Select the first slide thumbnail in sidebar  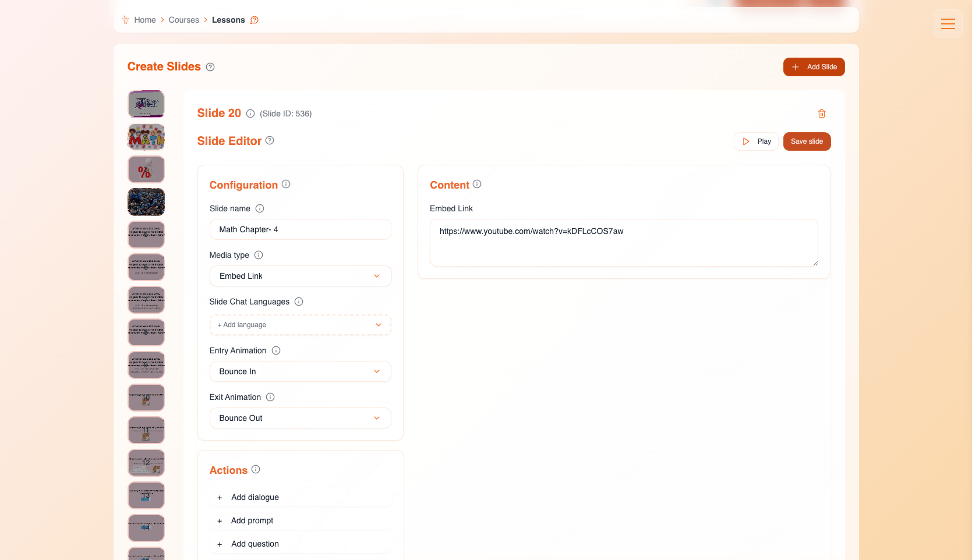tap(146, 104)
